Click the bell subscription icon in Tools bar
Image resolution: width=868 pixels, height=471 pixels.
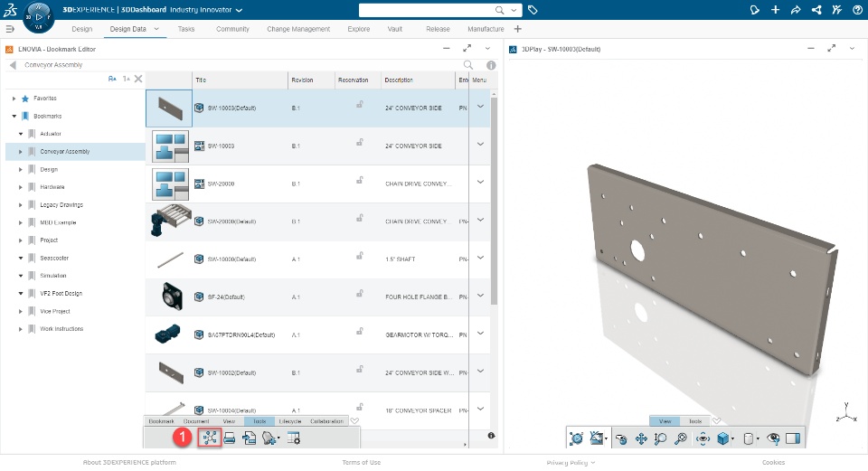pos(269,438)
